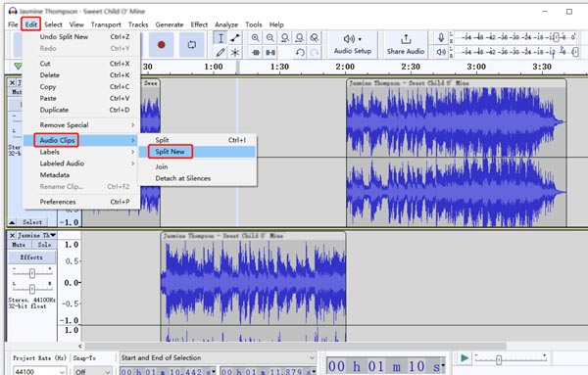Choose Cut in the Edit menu
The width and height of the screenshot is (588, 375).
[x=80, y=64]
